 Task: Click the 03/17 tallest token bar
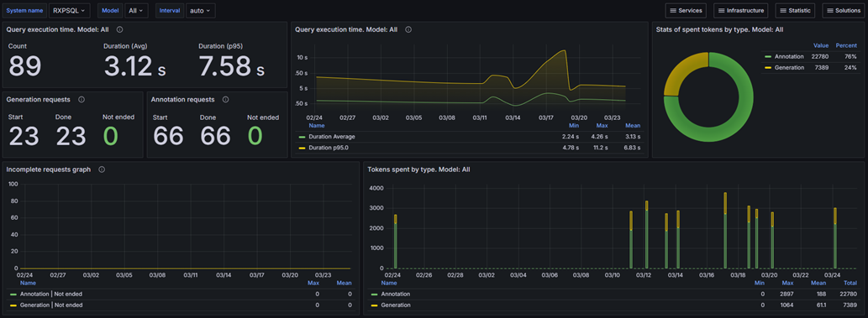[x=725, y=231]
